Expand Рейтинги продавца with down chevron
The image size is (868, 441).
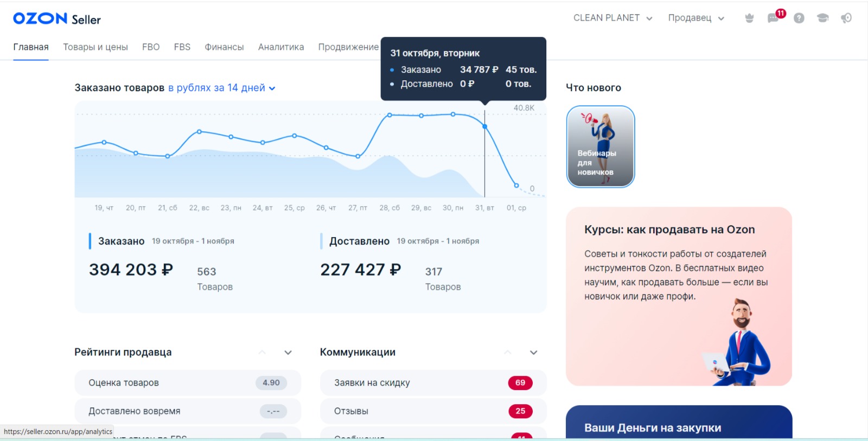[x=288, y=353]
